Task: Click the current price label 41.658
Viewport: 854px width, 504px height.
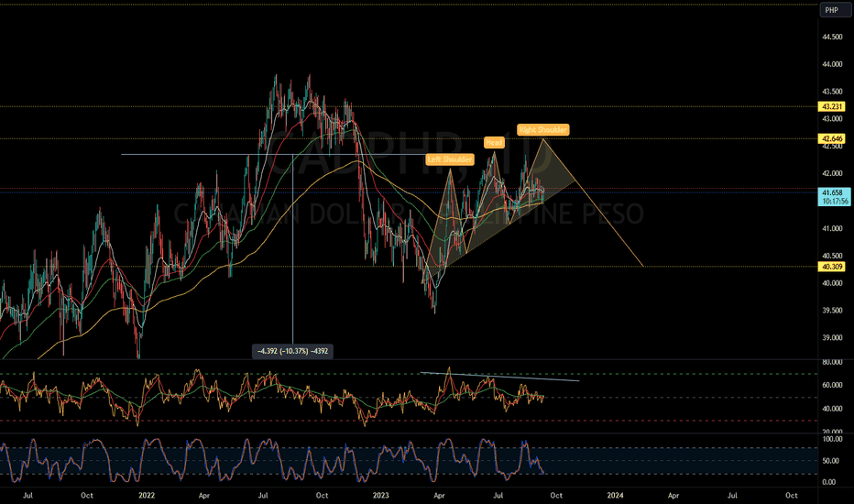Action: [833, 192]
